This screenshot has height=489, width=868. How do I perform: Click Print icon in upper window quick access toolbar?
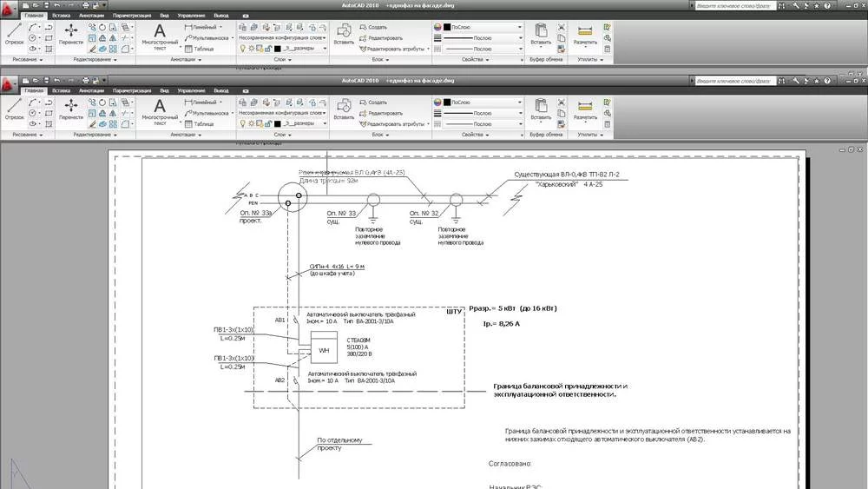coord(86,5)
